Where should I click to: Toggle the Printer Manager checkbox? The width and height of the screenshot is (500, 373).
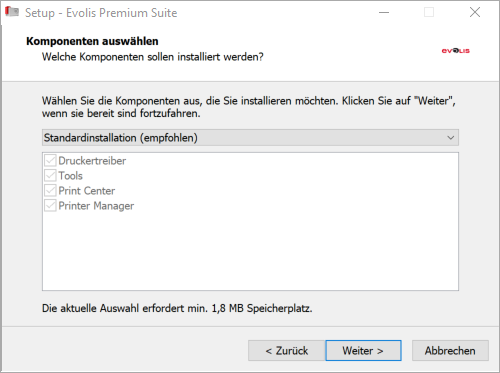(x=50, y=206)
